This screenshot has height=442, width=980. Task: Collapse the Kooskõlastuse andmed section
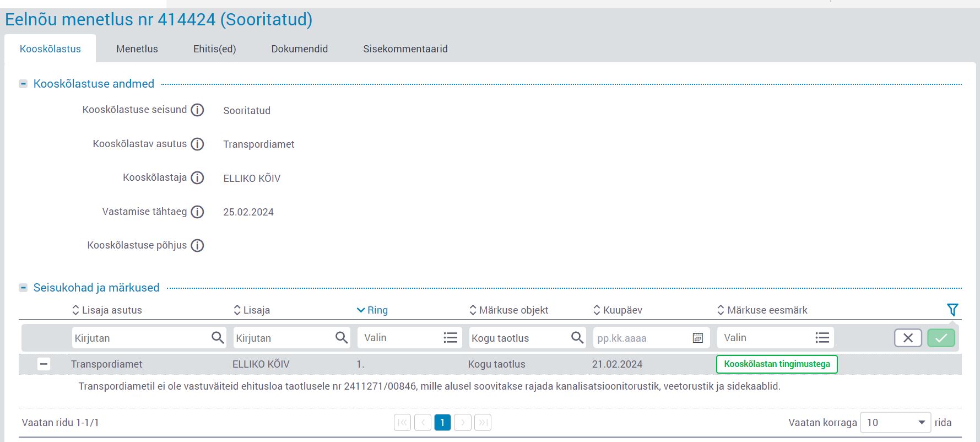coord(23,84)
